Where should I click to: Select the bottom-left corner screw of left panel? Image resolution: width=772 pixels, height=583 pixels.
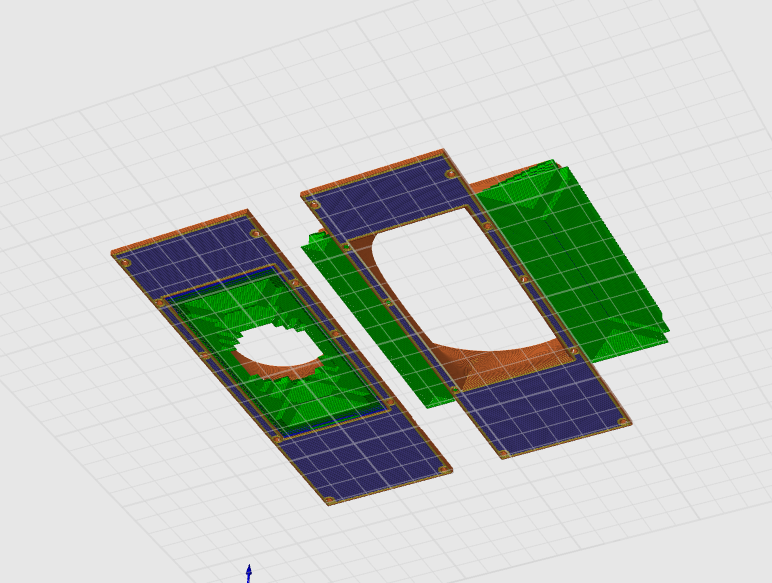pos(328,499)
